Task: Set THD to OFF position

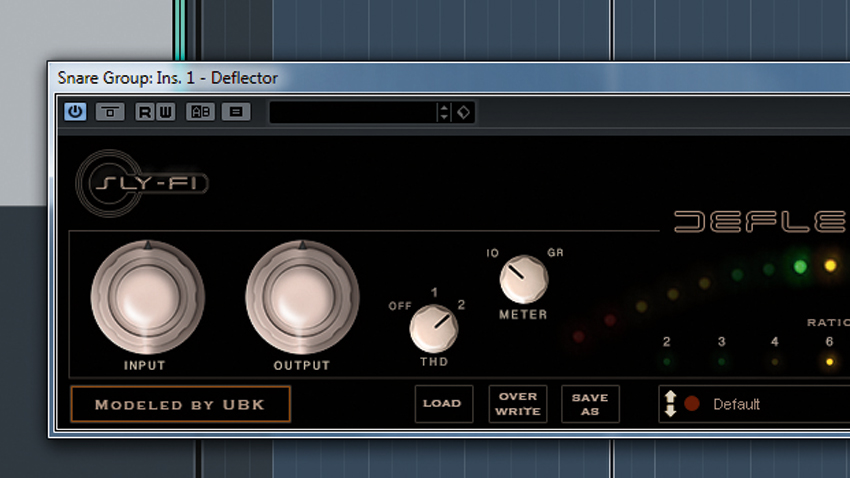Action: [x=400, y=306]
